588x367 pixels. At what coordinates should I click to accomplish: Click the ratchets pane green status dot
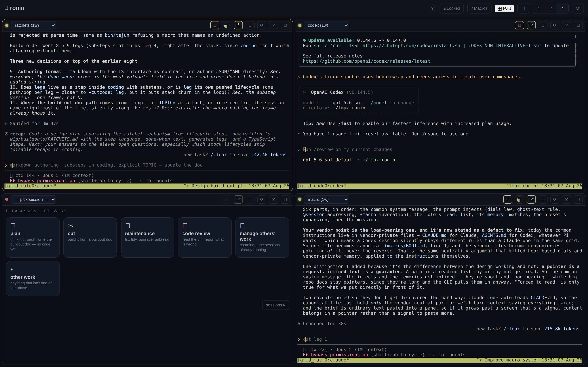(7, 25)
